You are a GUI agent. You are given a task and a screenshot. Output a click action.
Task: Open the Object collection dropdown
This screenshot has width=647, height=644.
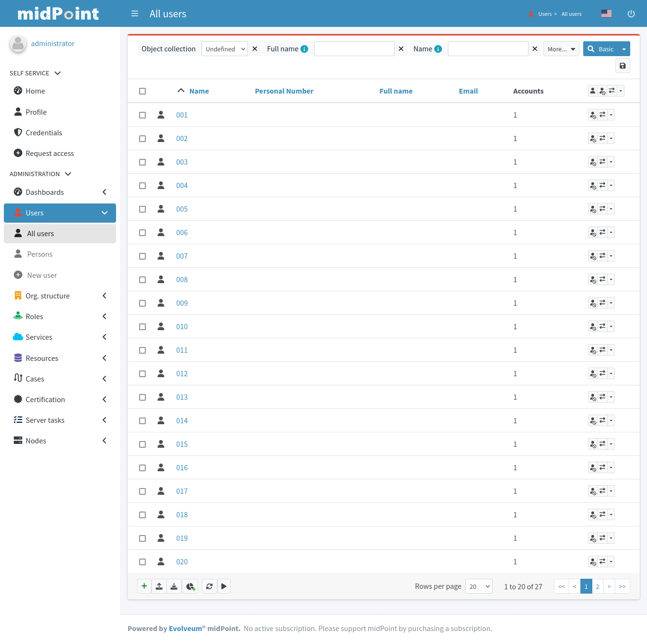[x=224, y=49]
